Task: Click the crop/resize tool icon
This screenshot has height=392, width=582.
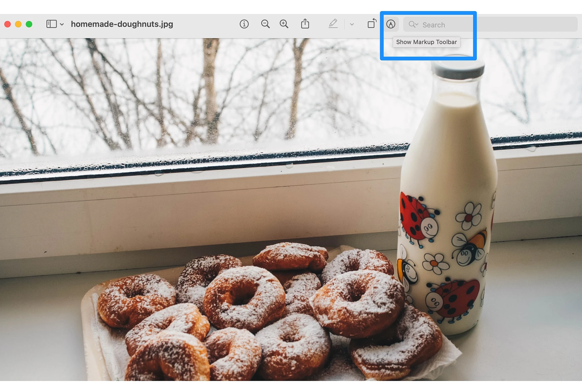Action: (371, 24)
